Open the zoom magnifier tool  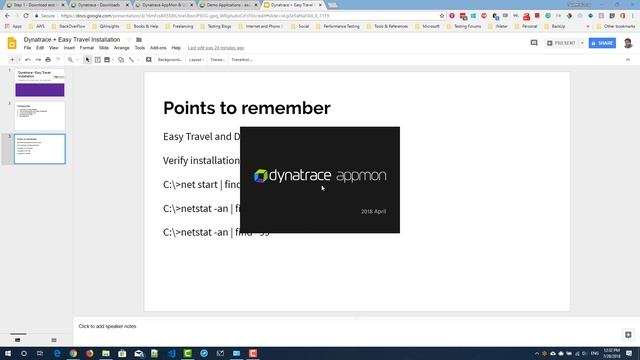(70, 60)
